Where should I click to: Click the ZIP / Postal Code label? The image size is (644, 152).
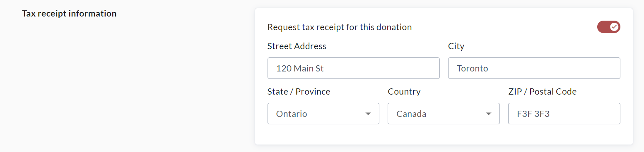coord(543,92)
